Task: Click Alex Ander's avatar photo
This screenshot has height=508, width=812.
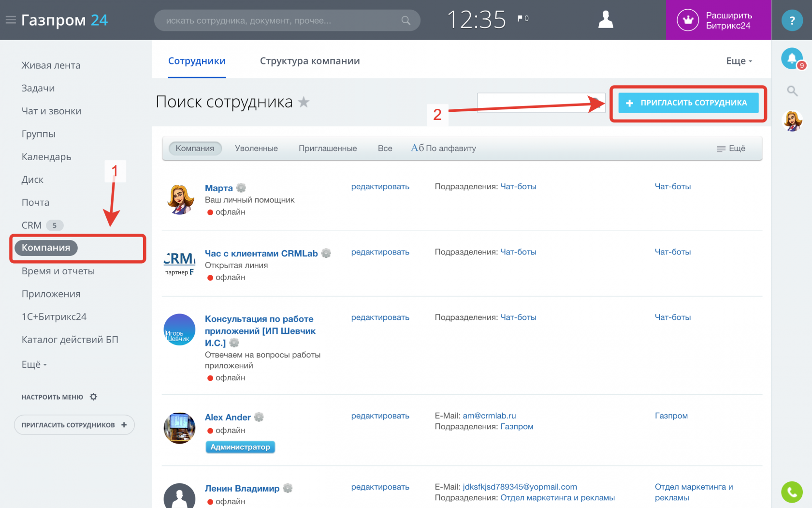Action: (180, 428)
